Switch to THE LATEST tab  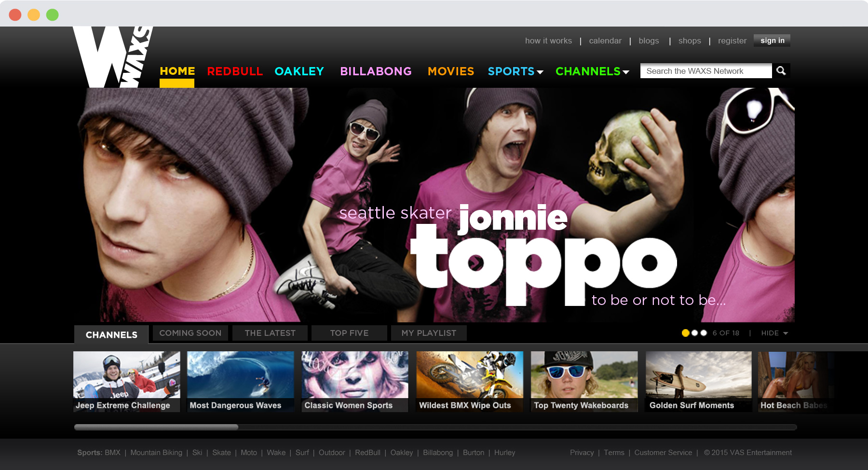point(270,333)
